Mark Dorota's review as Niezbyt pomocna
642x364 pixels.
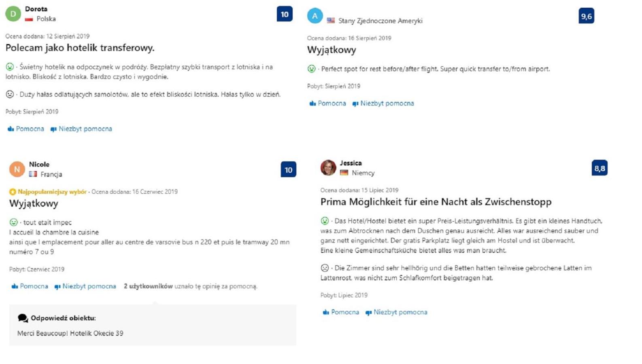point(81,129)
